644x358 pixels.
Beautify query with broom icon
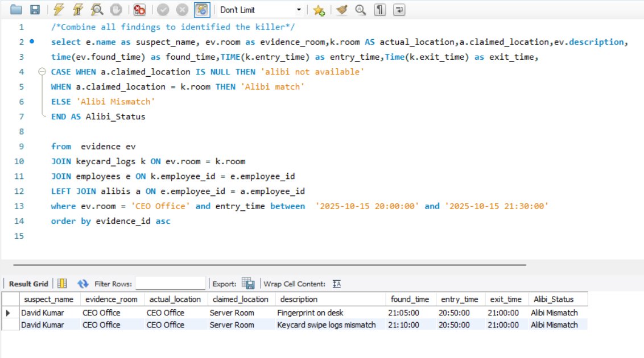[341, 10]
